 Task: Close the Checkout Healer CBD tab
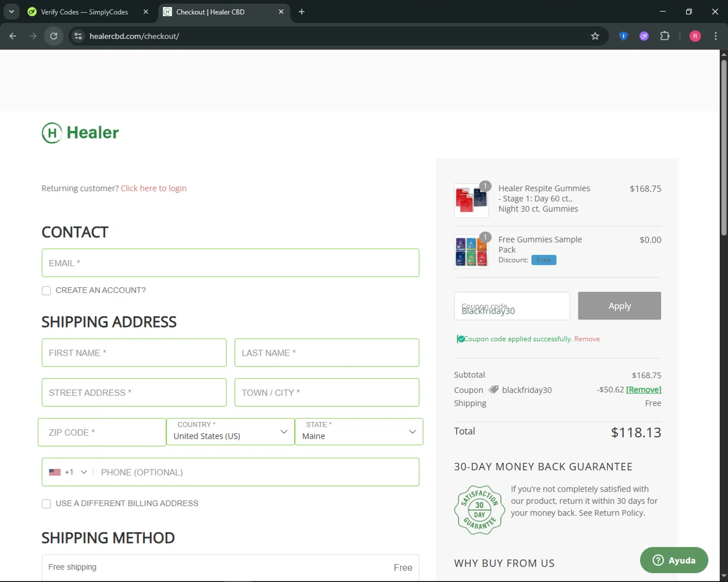point(281,12)
